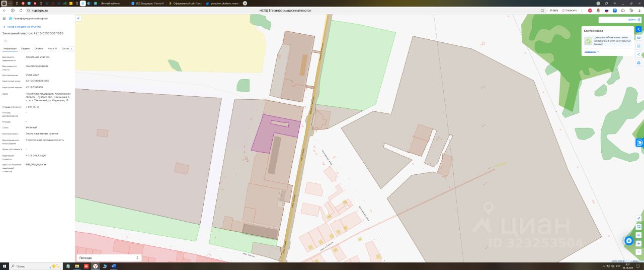Switch to the Объекты tab

(39, 49)
